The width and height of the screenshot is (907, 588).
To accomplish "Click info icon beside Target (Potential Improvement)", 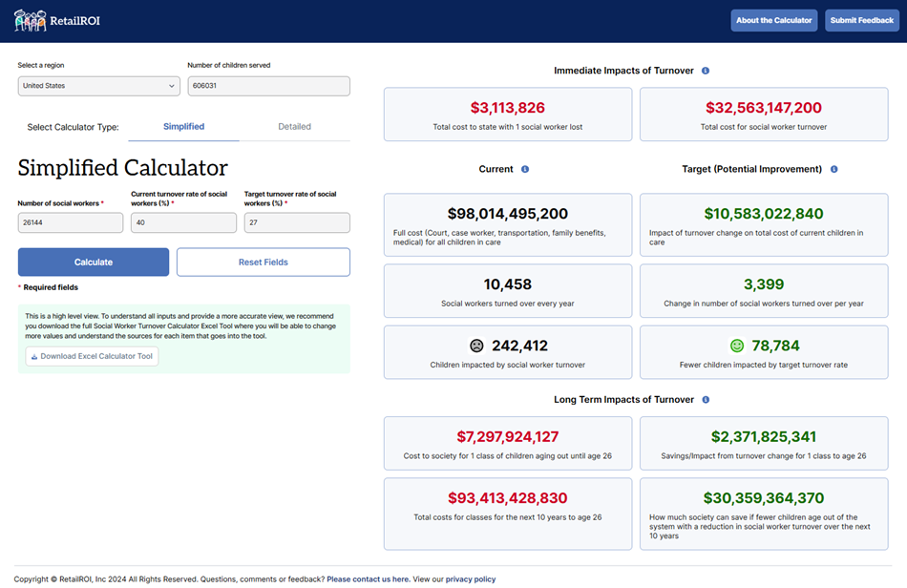I will pyautogui.click(x=834, y=169).
